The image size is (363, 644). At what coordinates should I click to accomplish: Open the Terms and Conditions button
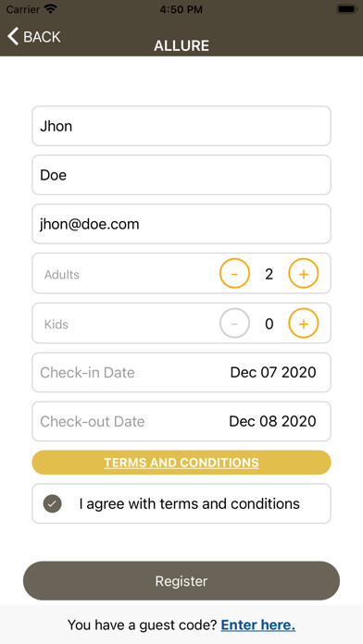(x=181, y=463)
